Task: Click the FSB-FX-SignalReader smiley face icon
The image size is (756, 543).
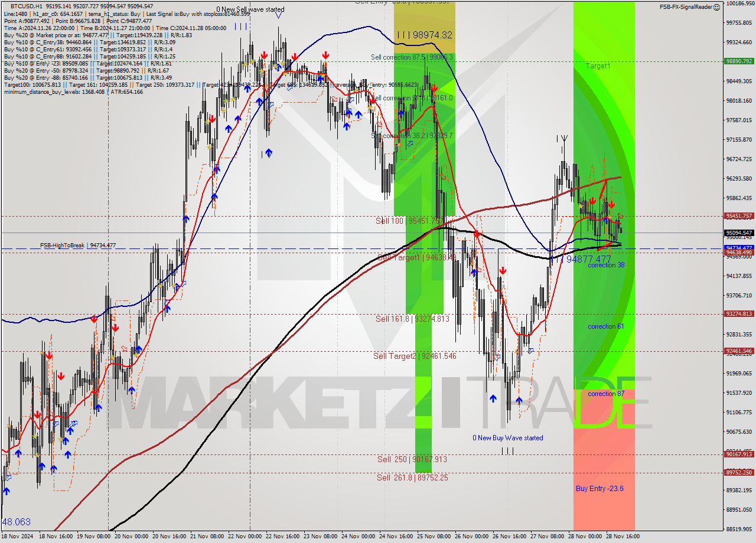Action: click(716, 7)
